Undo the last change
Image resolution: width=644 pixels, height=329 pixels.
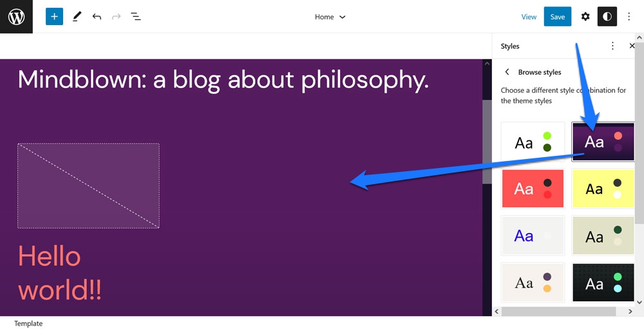click(97, 17)
